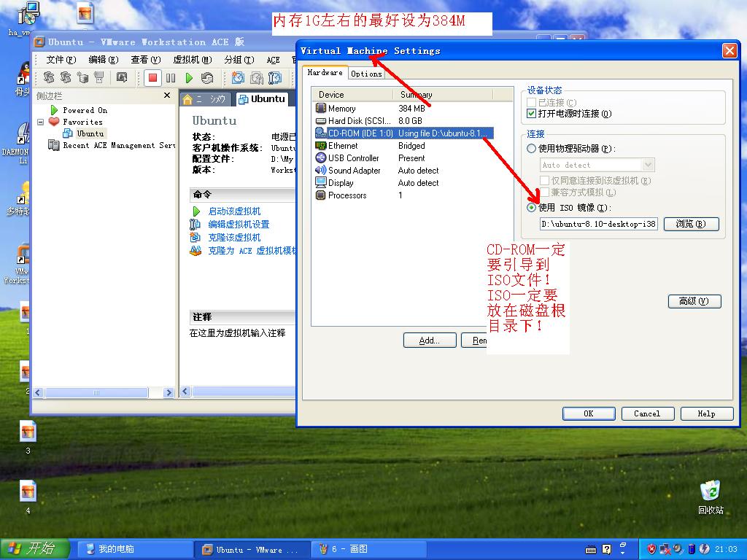Click OK in Virtual Machine Settings
This screenshot has height=560, width=747.
tap(589, 413)
